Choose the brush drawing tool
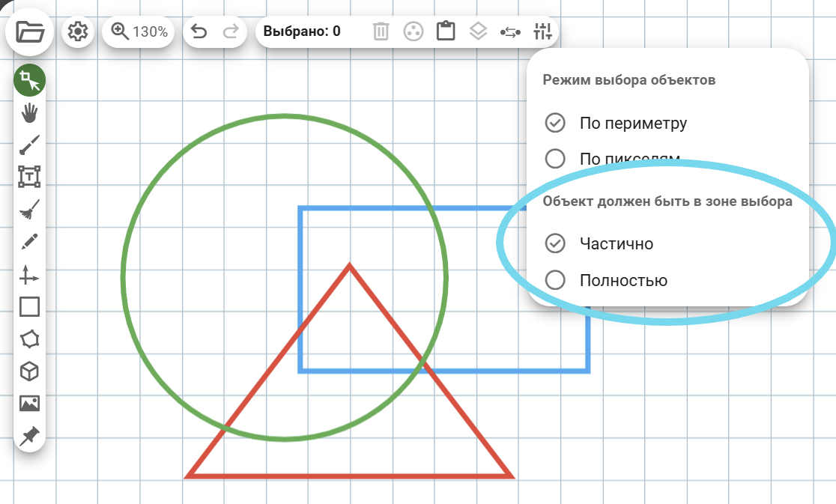 tap(30, 145)
